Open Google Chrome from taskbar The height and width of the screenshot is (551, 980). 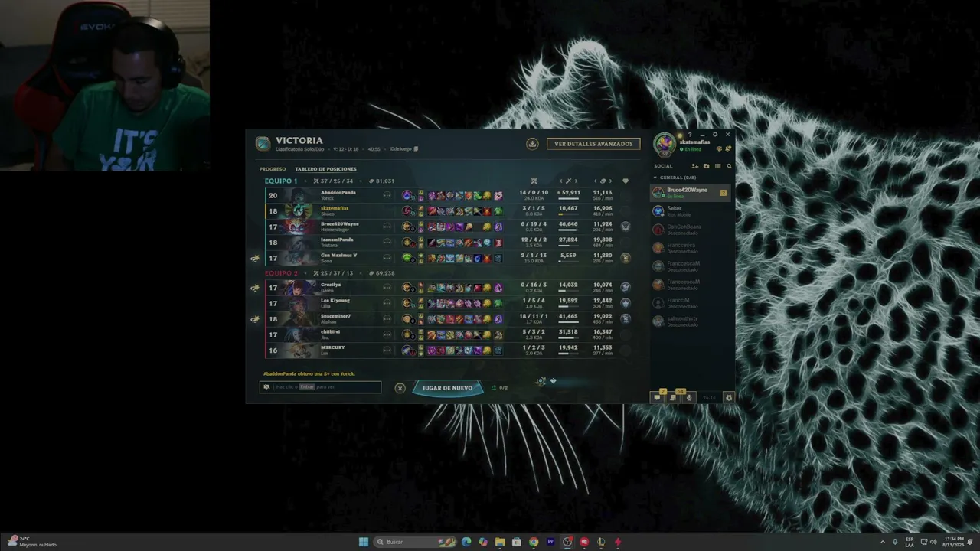[x=534, y=542]
